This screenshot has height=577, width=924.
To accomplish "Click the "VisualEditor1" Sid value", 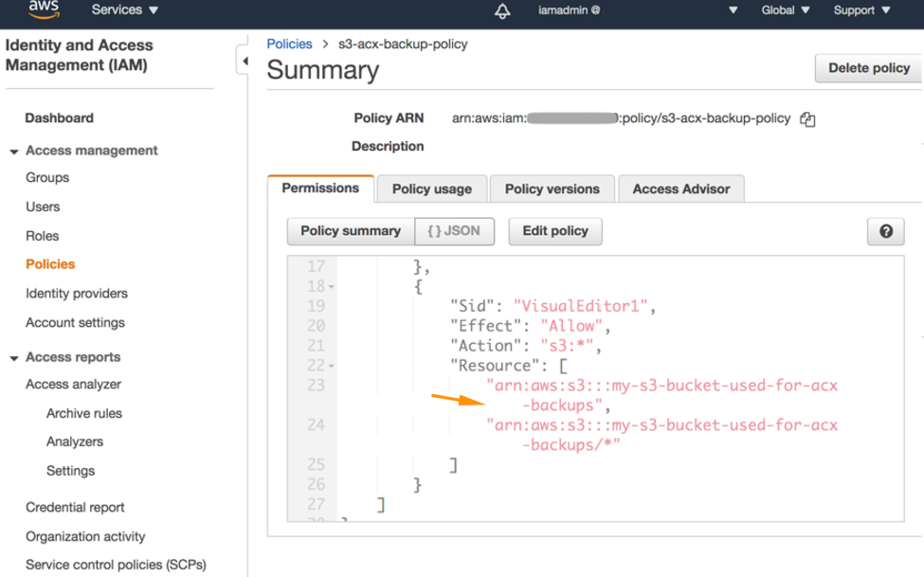I will tap(580, 306).
